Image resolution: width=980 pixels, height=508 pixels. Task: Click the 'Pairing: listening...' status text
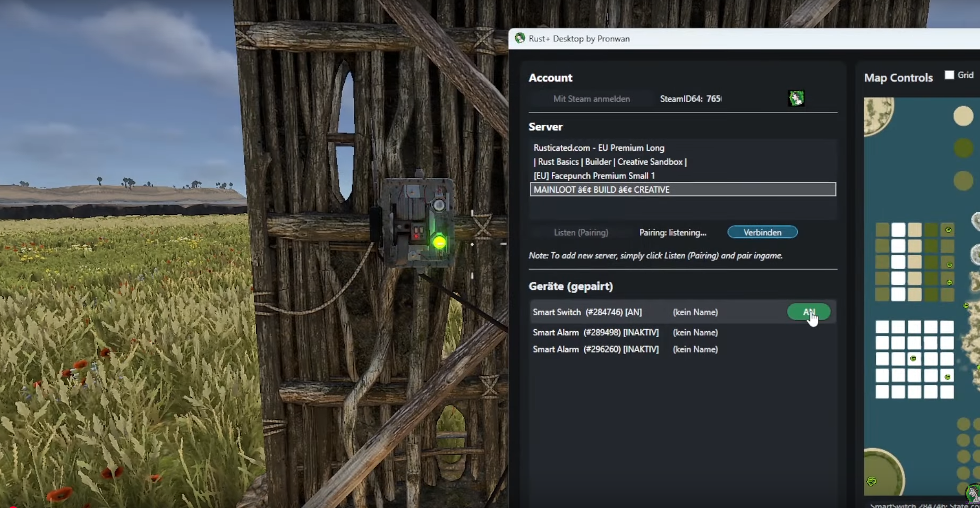pos(672,233)
